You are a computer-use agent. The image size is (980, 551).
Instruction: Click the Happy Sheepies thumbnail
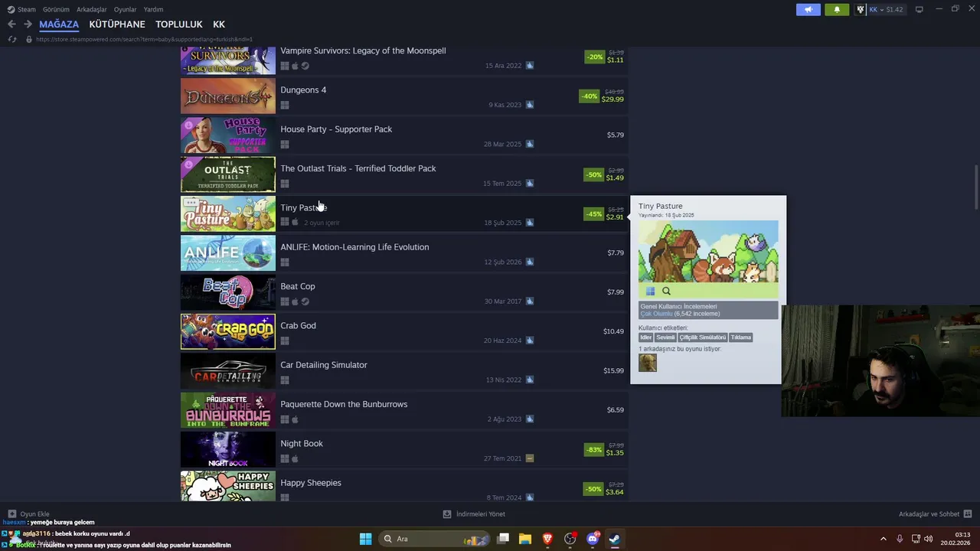coord(228,487)
